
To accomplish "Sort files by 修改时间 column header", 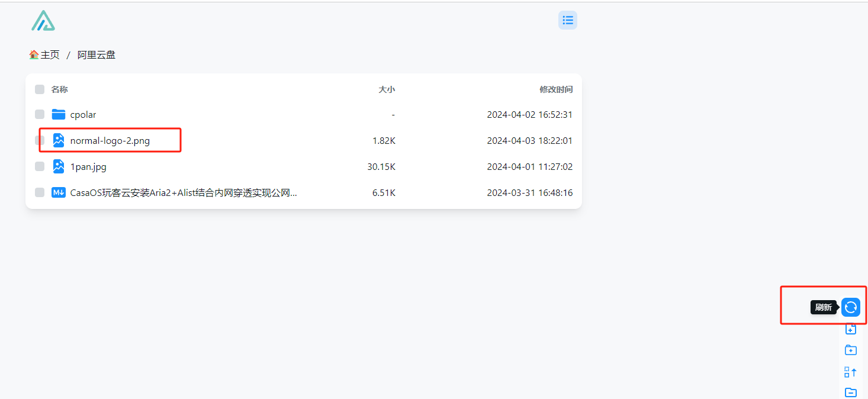I will click(x=556, y=89).
